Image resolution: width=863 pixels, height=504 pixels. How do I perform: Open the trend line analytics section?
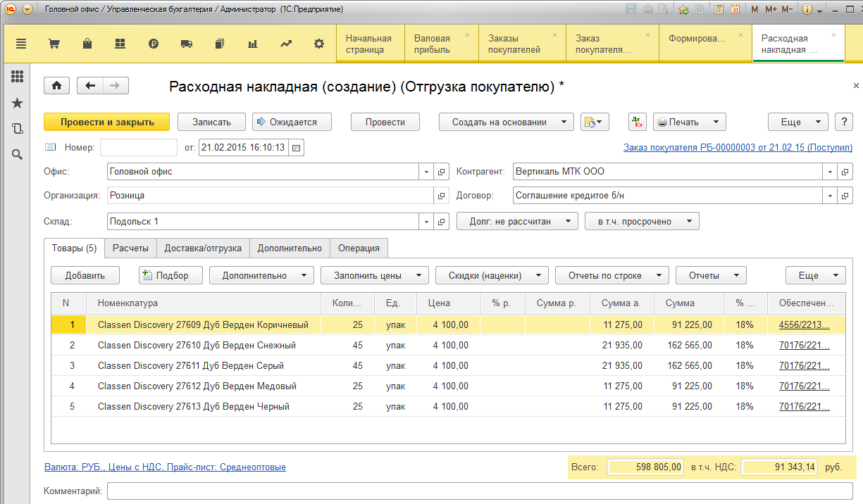[x=286, y=44]
